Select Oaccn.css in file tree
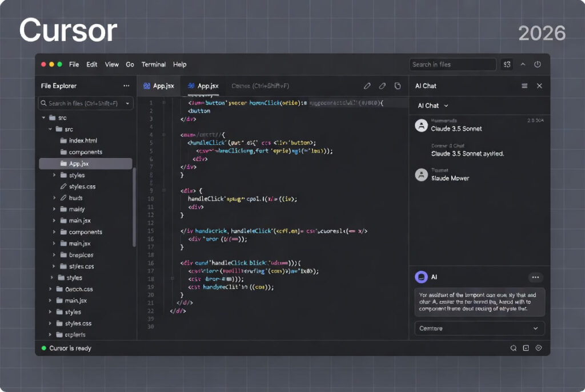The width and height of the screenshot is (585, 392). [79, 289]
